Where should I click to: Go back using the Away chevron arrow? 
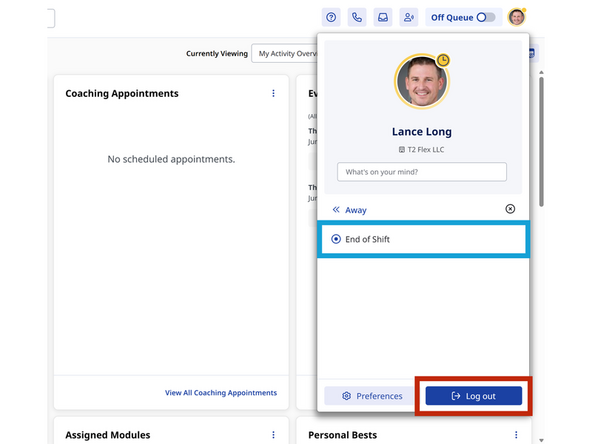336,210
